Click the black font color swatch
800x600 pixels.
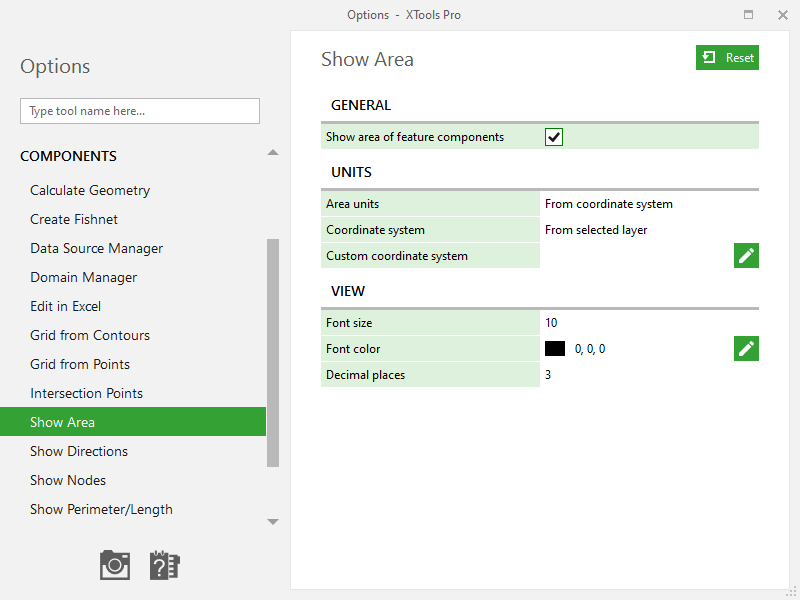click(x=555, y=348)
